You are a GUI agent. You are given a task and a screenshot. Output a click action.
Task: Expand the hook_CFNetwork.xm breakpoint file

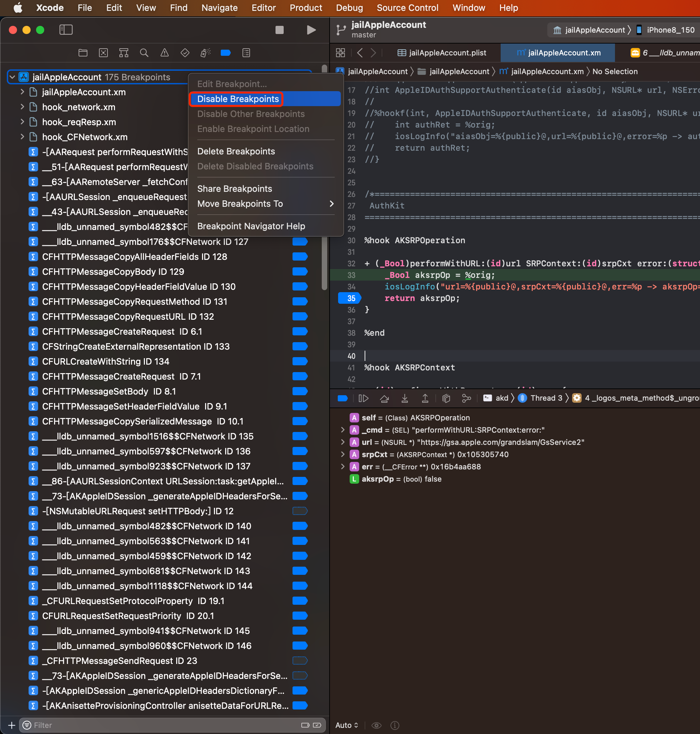coord(22,137)
